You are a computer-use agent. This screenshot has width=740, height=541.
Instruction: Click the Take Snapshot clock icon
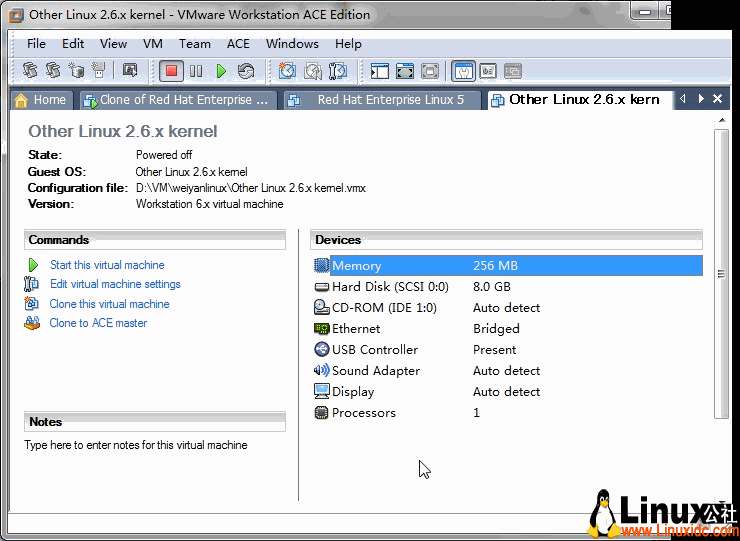288,71
